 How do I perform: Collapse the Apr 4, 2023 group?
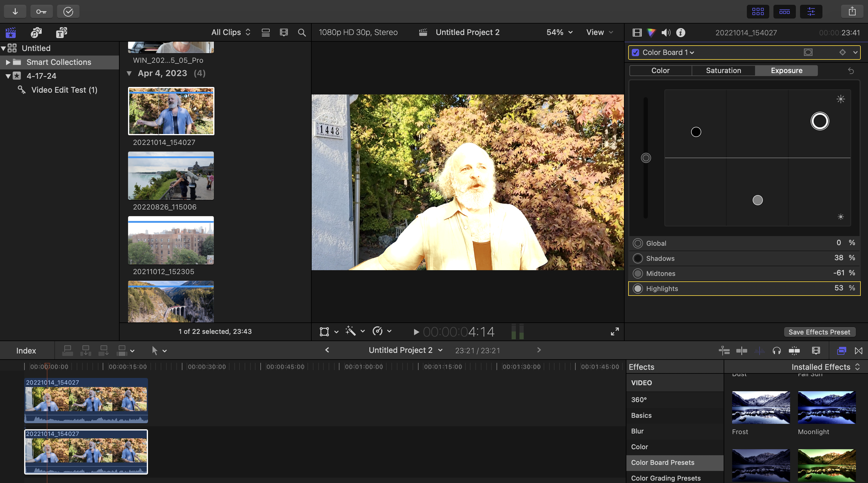pos(129,73)
